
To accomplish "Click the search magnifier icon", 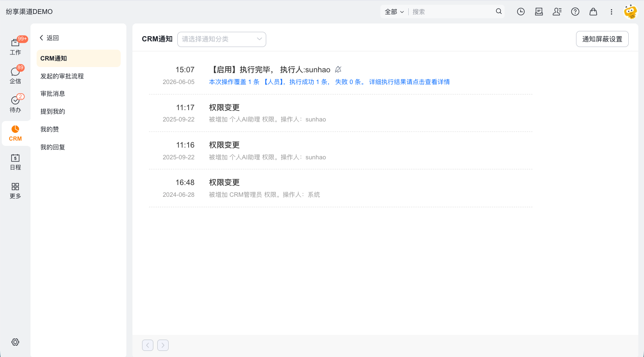I will 499,12.
